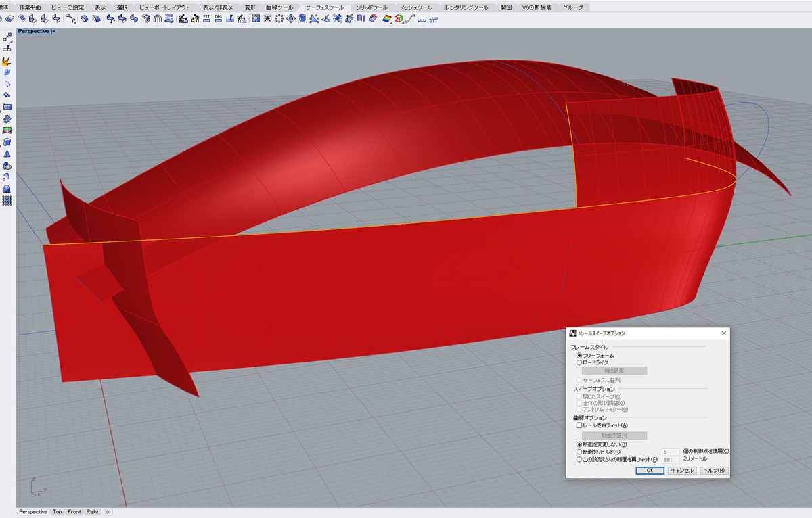Click the 曲線オプション section heading

(x=589, y=418)
